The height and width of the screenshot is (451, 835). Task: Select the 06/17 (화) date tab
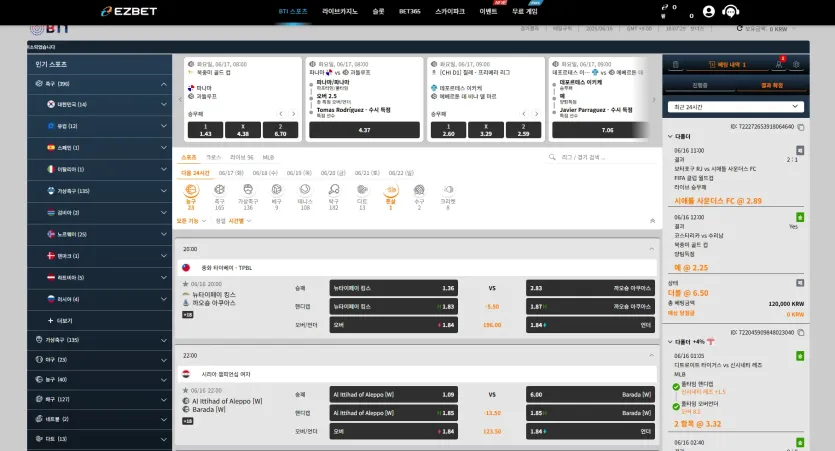(231, 173)
